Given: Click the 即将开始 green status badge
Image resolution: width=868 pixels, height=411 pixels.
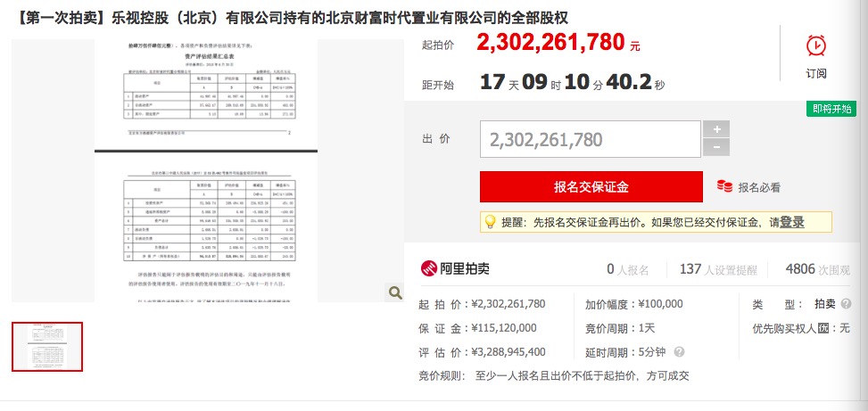Looking at the screenshot, I should [831, 109].
